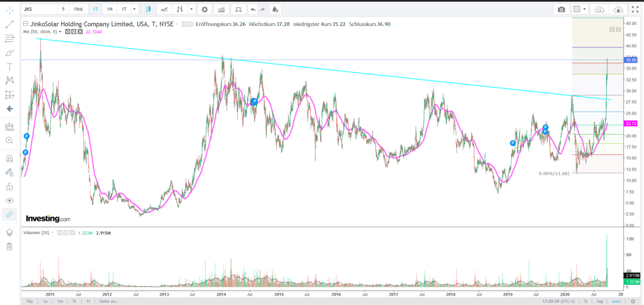Open the JinkoSolar symbol title dropdown arrow

click(177, 24)
